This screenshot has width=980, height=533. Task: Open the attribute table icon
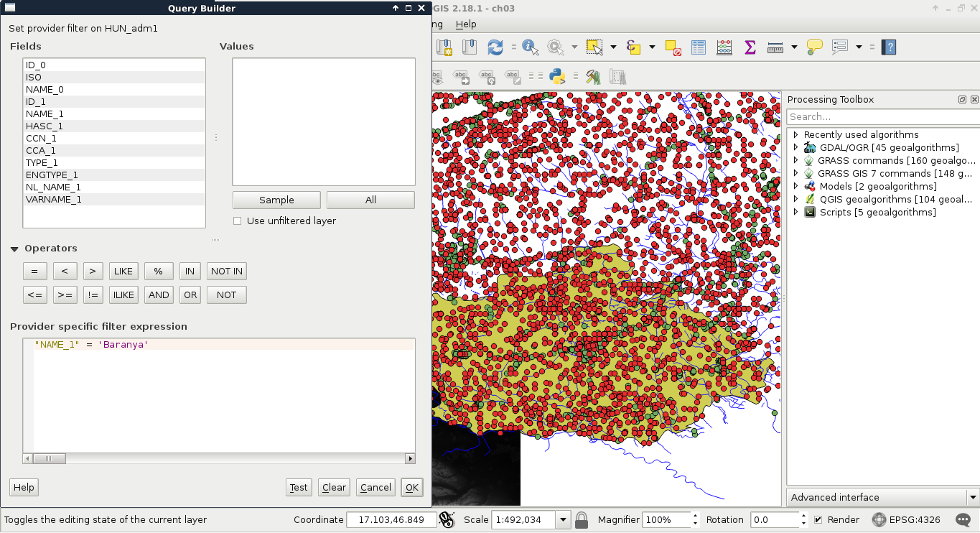pyautogui.click(x=699, y=47)
